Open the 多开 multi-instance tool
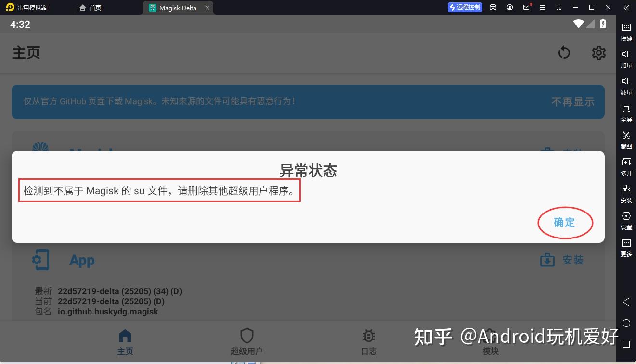This screenshot has height=364, width=636. [x=626, y=166]
